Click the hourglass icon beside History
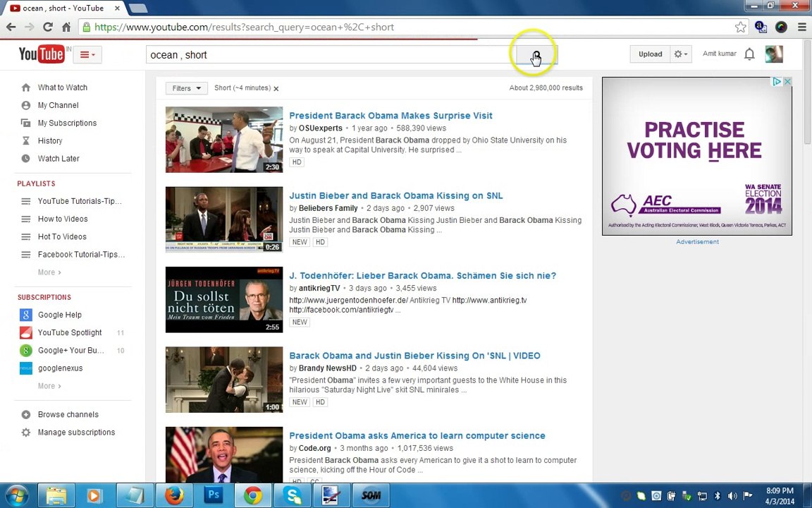812x508 pixels. 26,140
